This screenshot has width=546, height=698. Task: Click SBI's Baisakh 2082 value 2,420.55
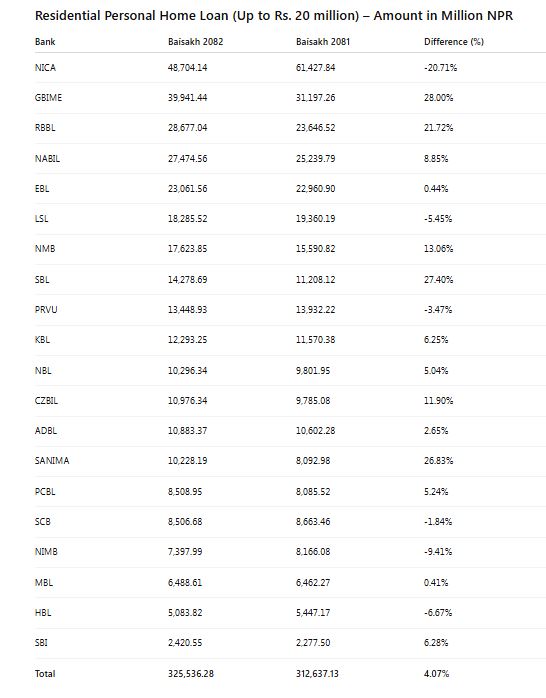point(185,642)
